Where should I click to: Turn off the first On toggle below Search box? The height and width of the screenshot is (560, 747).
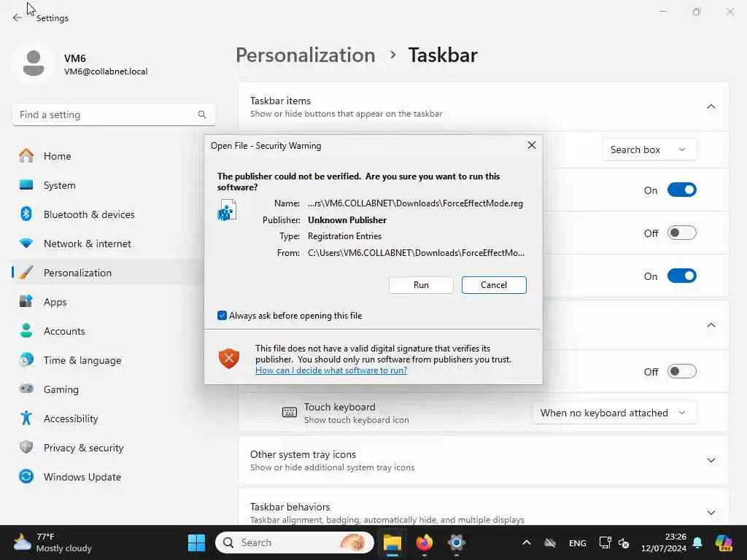[x=682, y=190]
